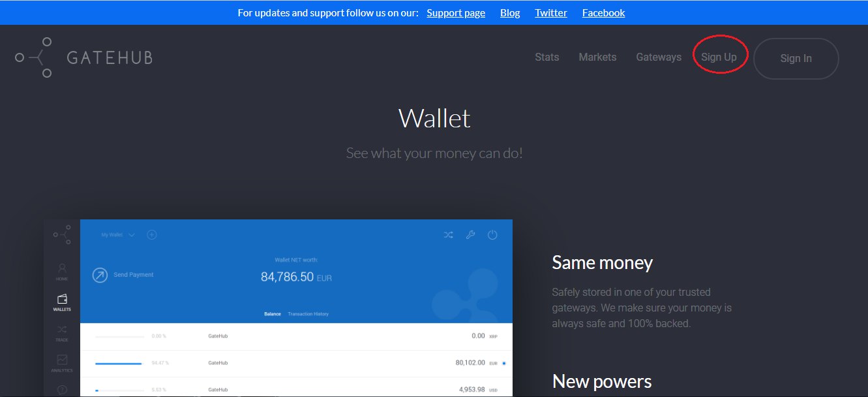The height and width of the screenshot is (397, 868).
Task: Click the 0.00 XRP balance amount
Action: click(485, 336)
